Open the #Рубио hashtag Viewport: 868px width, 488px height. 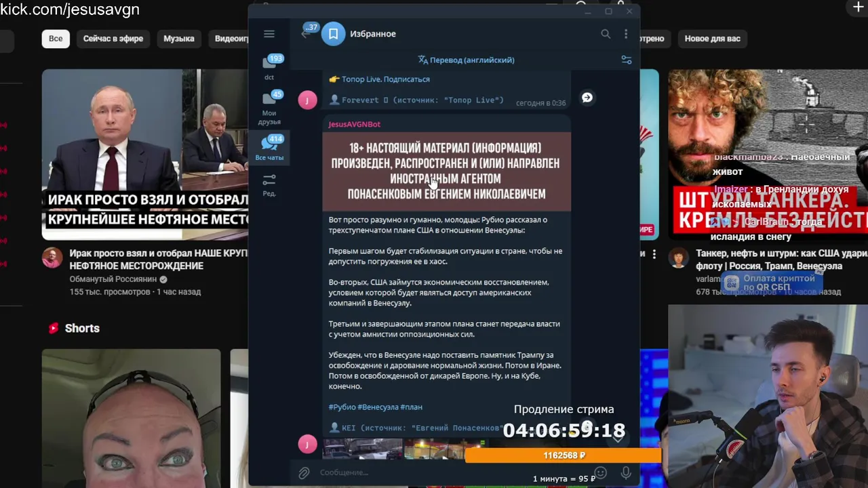[x=342, y=407]
